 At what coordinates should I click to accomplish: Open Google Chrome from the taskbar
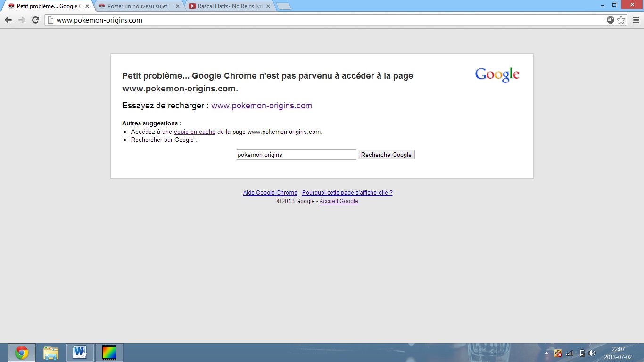[x=22, y=353]
